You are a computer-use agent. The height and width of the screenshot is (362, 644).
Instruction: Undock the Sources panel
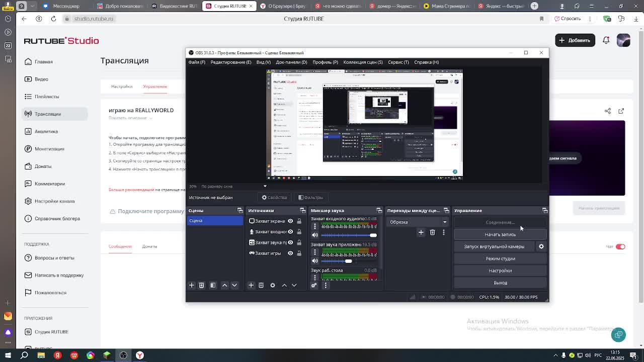[x=303, y=211]
